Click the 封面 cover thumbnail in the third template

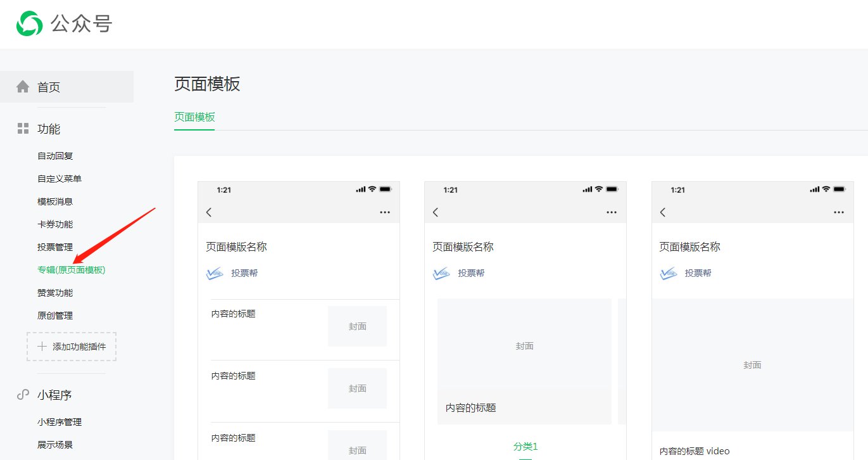click(x=752, y=364)
